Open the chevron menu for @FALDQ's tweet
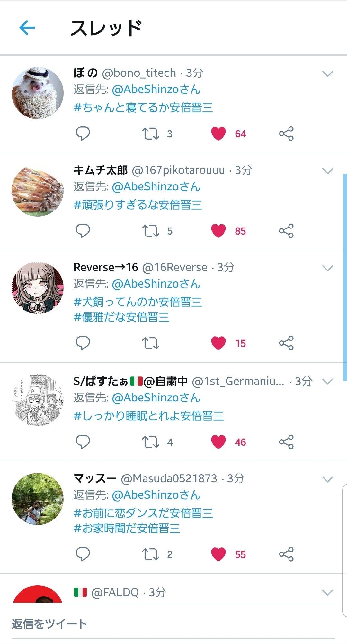The image size is (347, 644). point(327,592)
